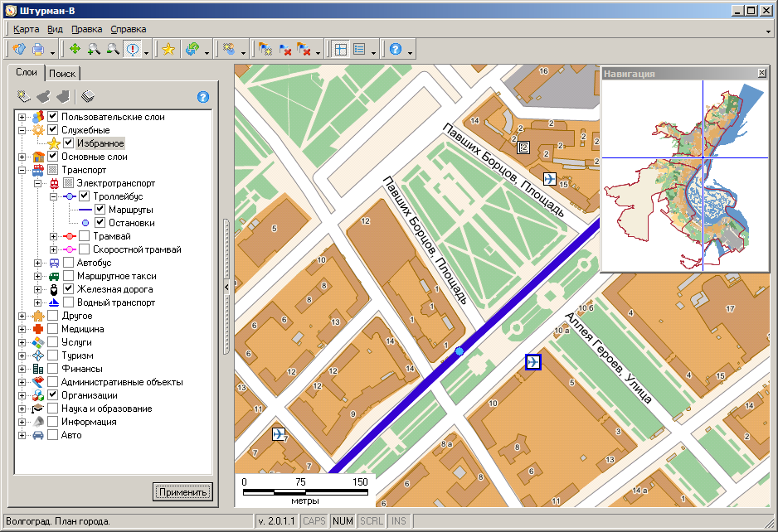The width and height of the screenshot is (778, 532).
Task: Select the pan tool with green arrows
Action: coord(75,49)
